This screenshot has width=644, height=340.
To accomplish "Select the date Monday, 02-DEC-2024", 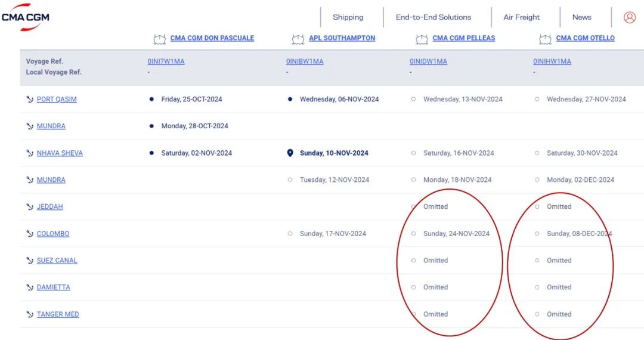I will (580, 180).
